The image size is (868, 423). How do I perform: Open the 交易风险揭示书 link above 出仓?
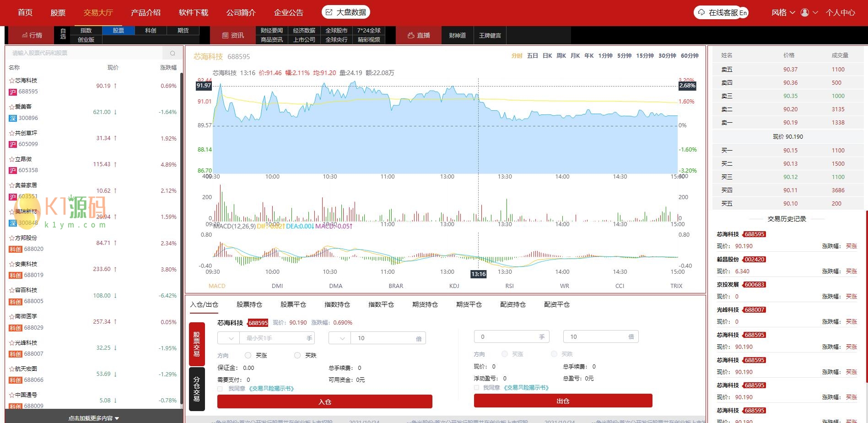click(526, 388)
